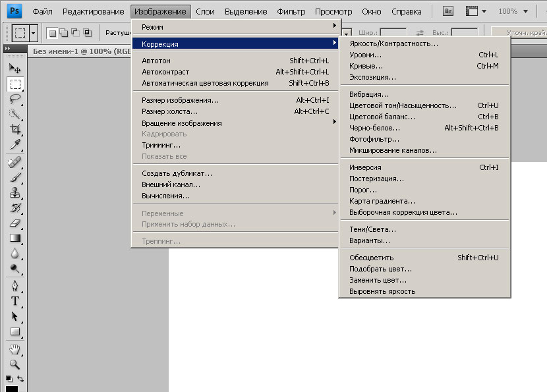Open the Просмотр menu
Image resolution: width=547 pixels, height=392 pixels.
pyautogui.click(x=333, y=11)
